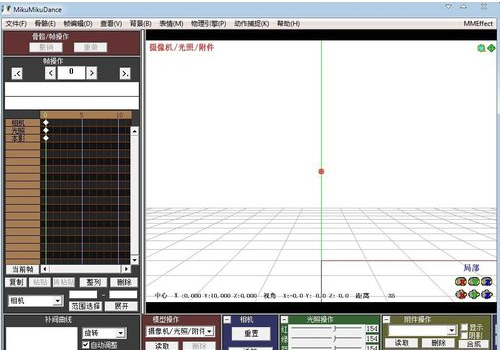
Task: Toggle the 阴影 shadow checkbox
Action: click(464, 335)
